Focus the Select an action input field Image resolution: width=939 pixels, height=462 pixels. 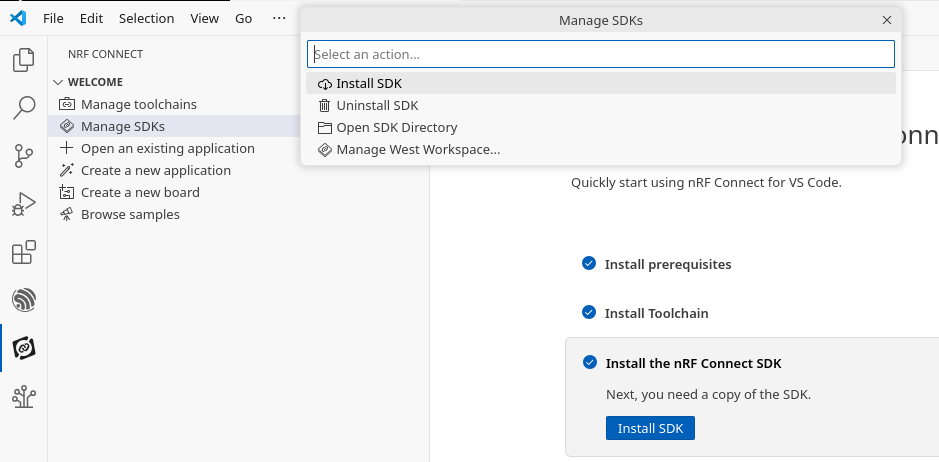click(600, 54)
